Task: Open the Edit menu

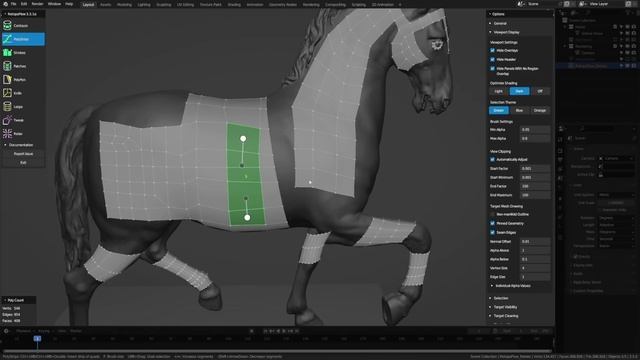Action: (x=24, y=4)
